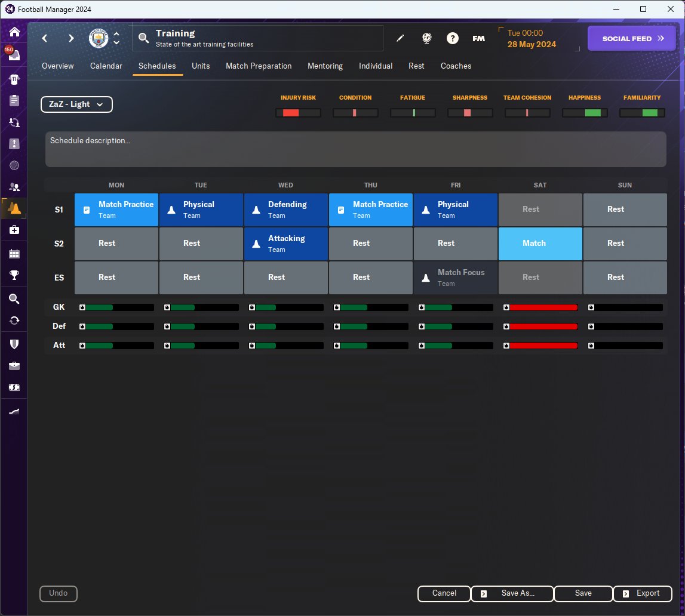This screenshot has height=616, width=685.
Task: Expand the Social Feed panel
Action: pyautogui.click(x=631, y=38)
